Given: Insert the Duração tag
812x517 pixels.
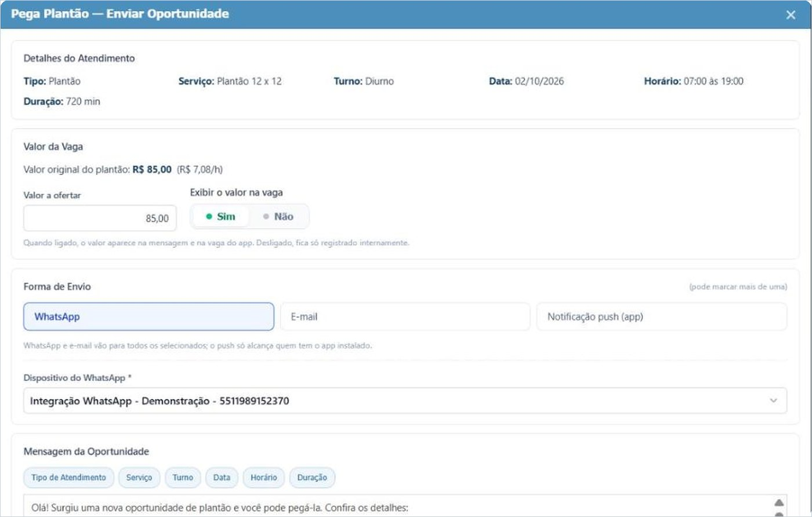Looking at the screenshot, I should (312, 478).
